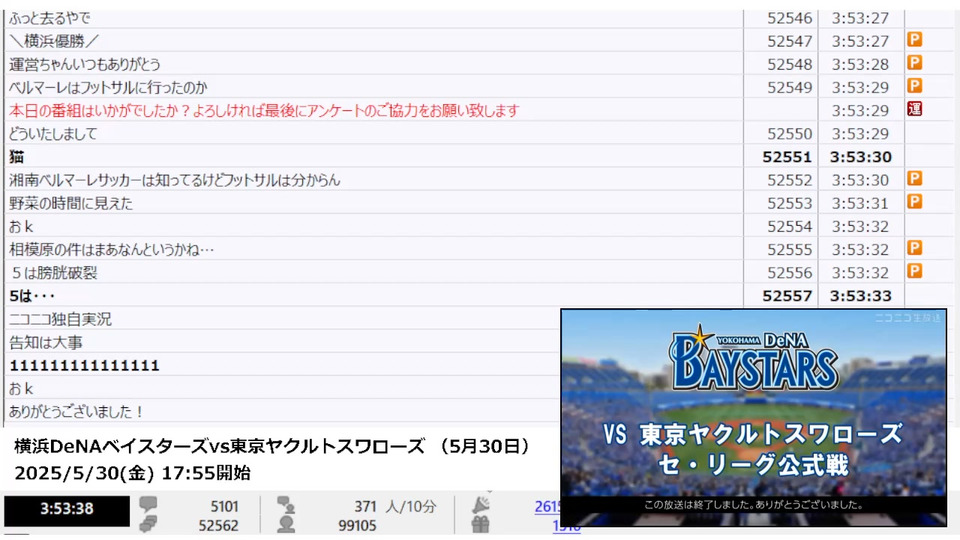The width and height of the screenshot is (960, 540).
Task: Click the premium P badge on comment 52555
Action: tap(915, 248)
